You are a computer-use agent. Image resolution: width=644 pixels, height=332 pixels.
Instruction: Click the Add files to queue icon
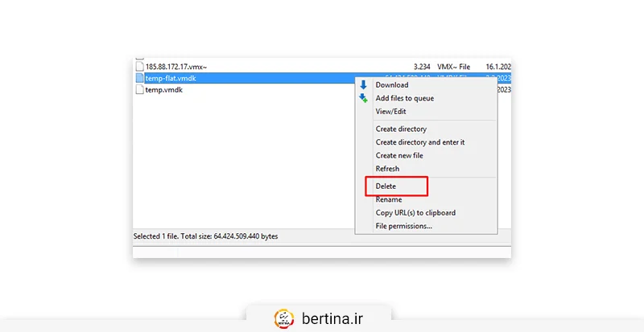click(x=363, y=98)
